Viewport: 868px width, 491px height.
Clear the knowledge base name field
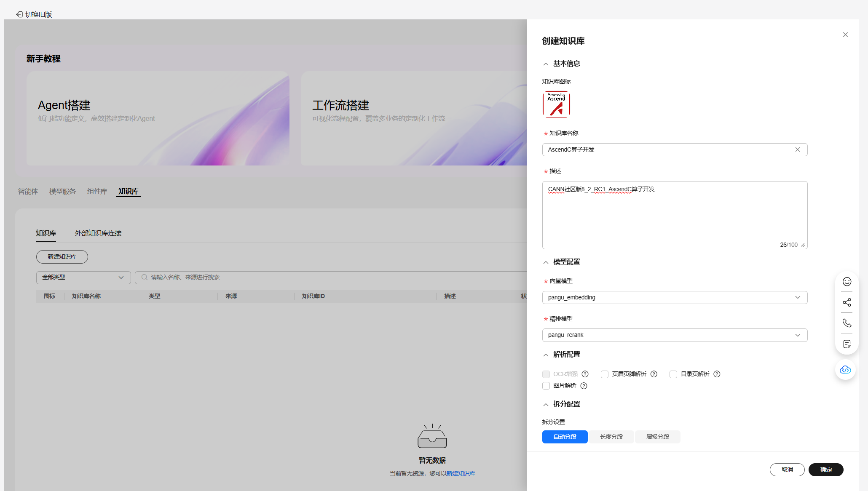(797, 149)
